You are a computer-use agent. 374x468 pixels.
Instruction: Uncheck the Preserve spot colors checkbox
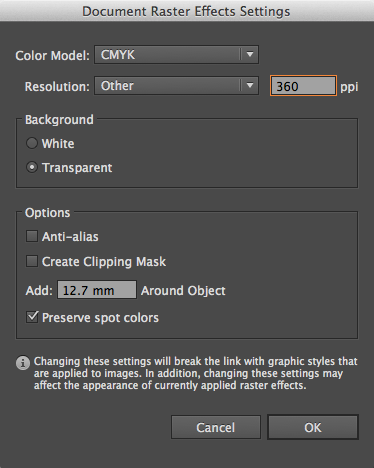32,317
